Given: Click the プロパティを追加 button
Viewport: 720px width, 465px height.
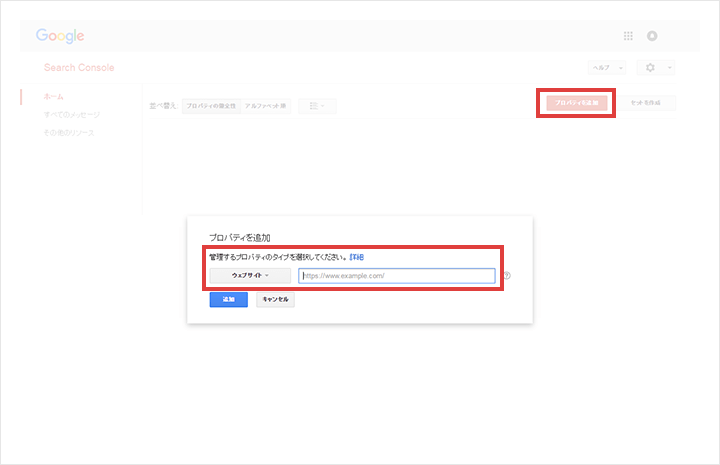Looking at the screenshot, I should click(x=577, y=103).
